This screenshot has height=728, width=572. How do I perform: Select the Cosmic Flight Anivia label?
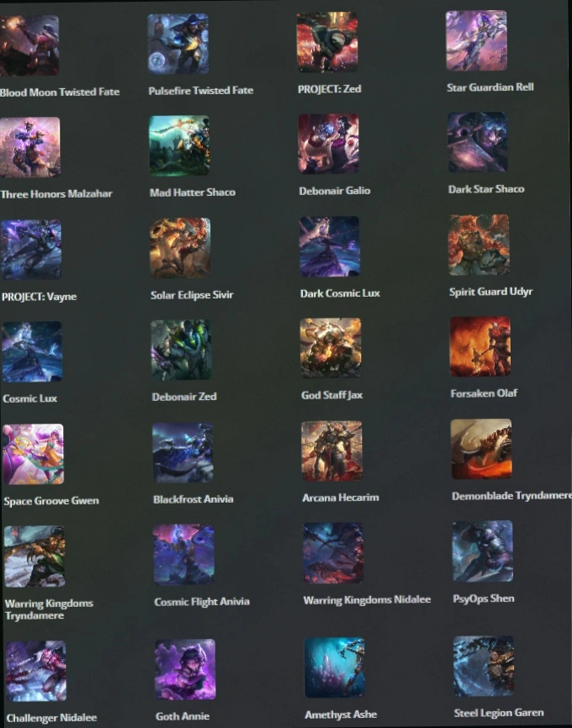(x=202, y=602)
